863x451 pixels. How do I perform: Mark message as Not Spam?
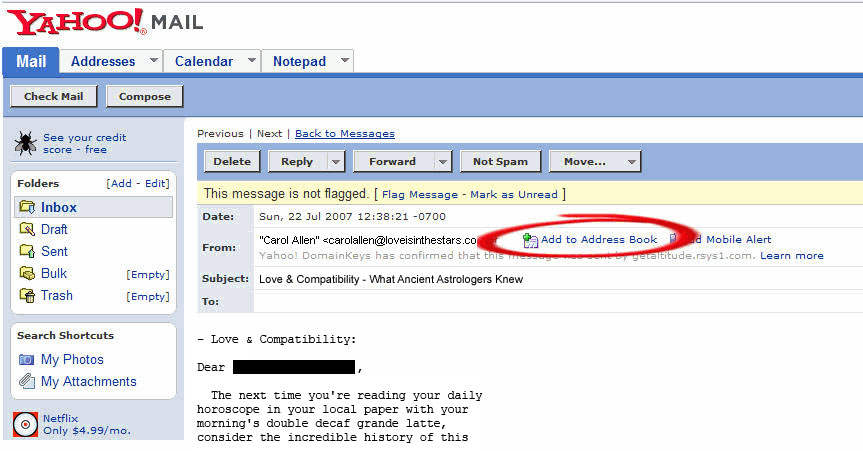(500, 162)
